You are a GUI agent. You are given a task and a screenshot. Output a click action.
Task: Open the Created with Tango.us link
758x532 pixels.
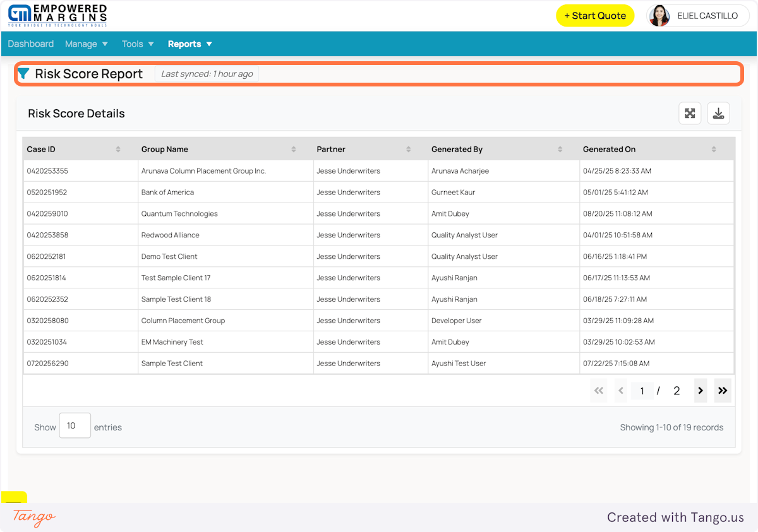coord(675,517)
